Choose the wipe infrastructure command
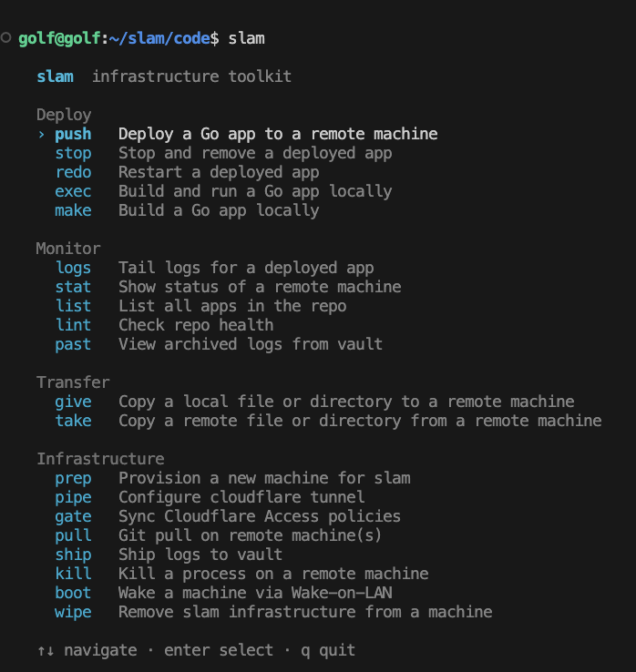The width and height of the screenshot is (636, 672). tap(73, 612)
